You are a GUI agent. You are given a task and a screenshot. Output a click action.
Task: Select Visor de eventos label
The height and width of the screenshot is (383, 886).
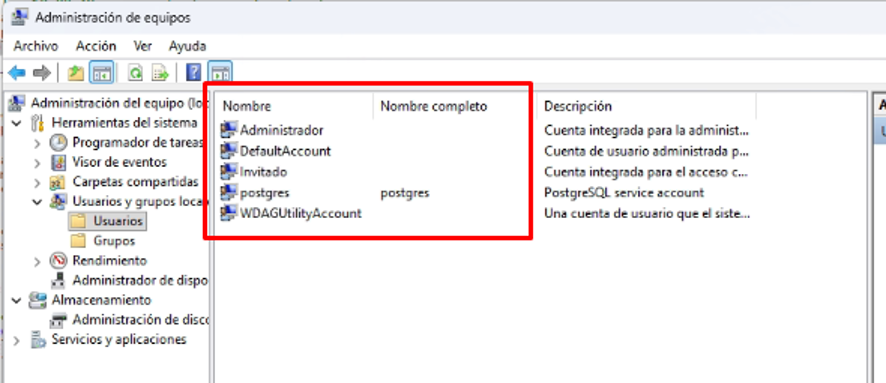tap(119, 163)
